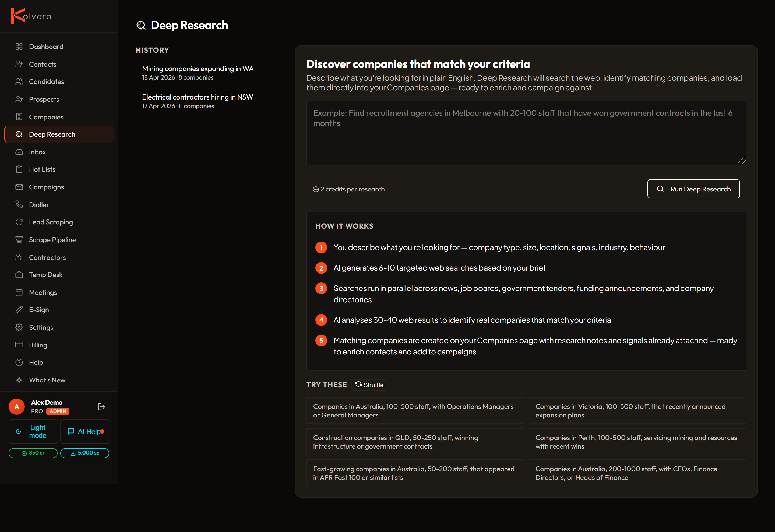This screenshot has width=775, height=532.
Task: Use suggestion about Victoria expansion plans
Action: click(x=637, y=410)
